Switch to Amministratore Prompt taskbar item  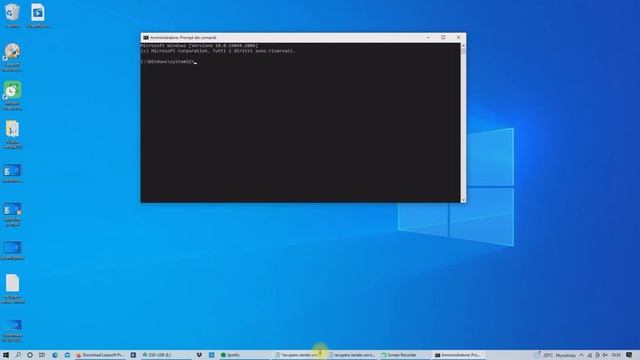point(458,355)
